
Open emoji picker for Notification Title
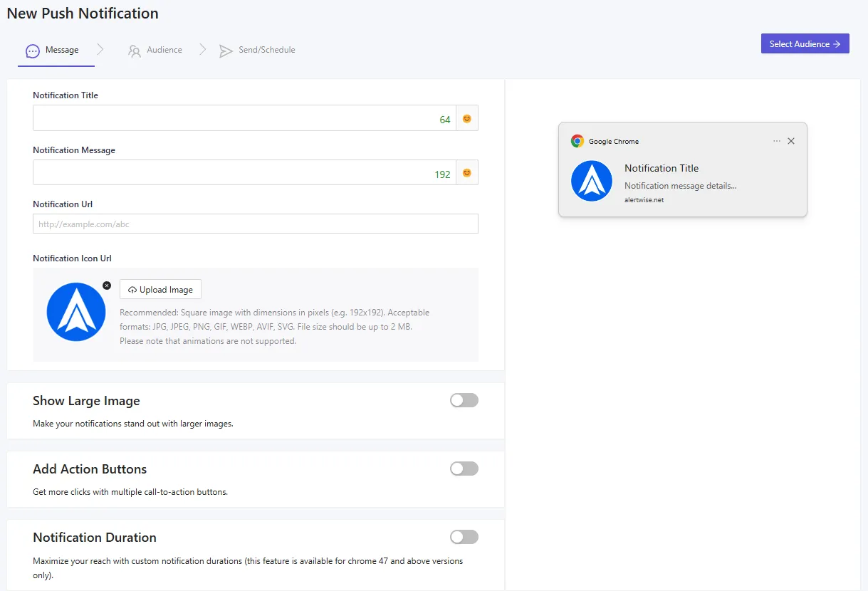(467, 119)
